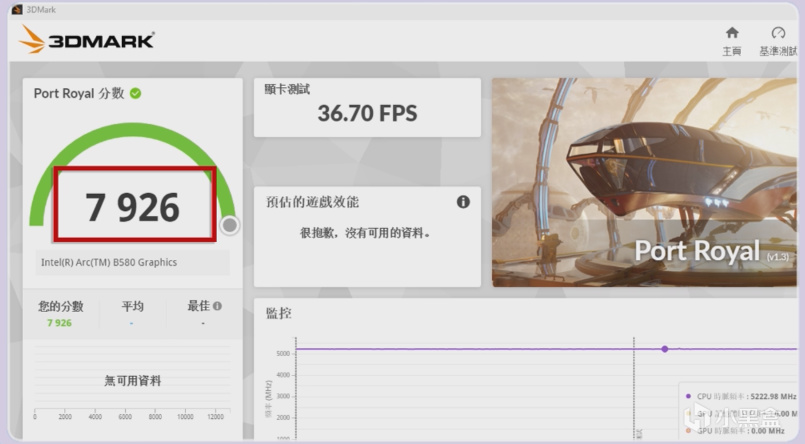Click the Port Royal 分數 heading

click(79, 93)
